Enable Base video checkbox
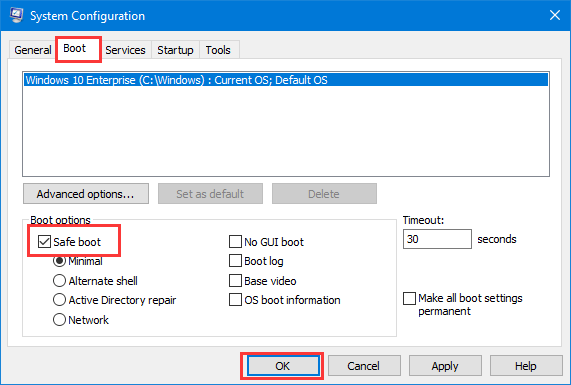Image resolution: width=571 pixels, height=385 pixels. [x=235, y=281]
